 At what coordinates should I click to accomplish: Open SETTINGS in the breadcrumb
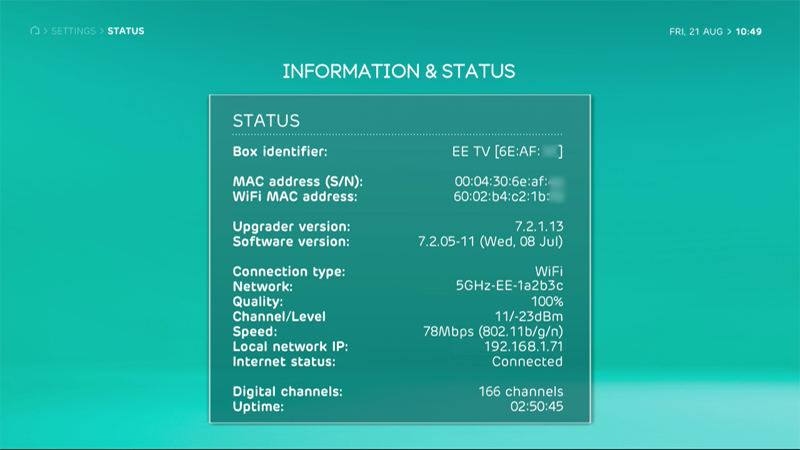click(x=73, y=31)
